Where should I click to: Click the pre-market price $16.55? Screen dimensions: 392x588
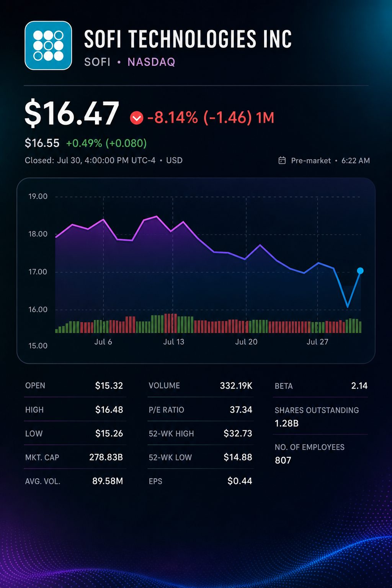pos(42,143)
